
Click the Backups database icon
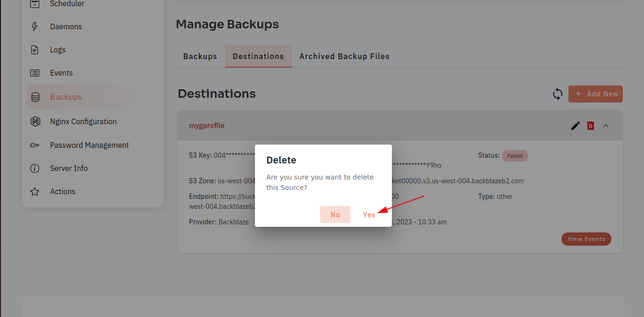35,97
